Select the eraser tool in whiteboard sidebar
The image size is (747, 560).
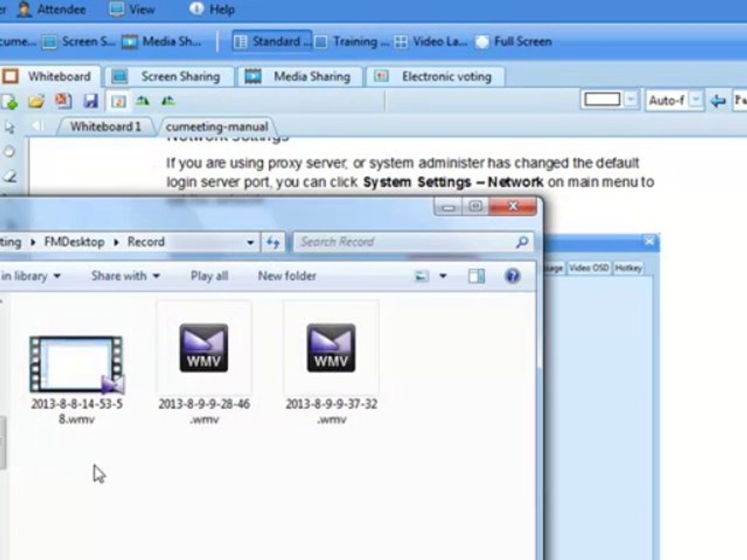click(x=9, y=177)
